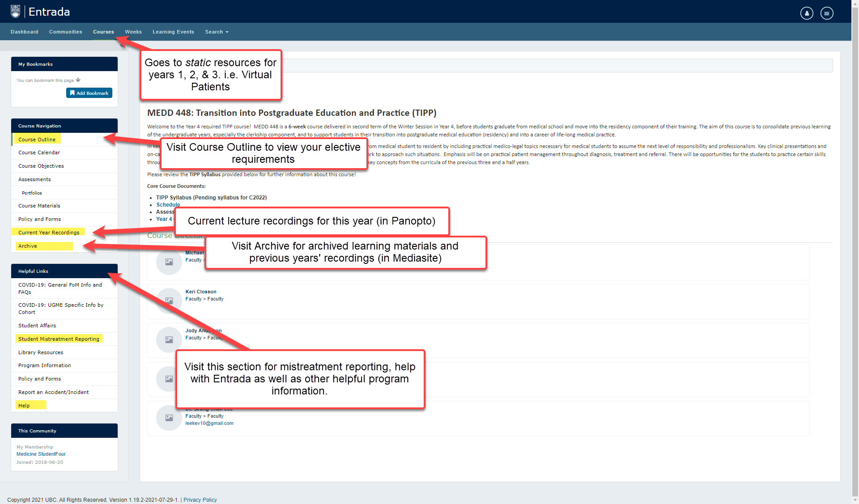The height and width of the screenshot is (504, 859).
Task: Click the Add Bookmark button
Action: tap(89, 93)
